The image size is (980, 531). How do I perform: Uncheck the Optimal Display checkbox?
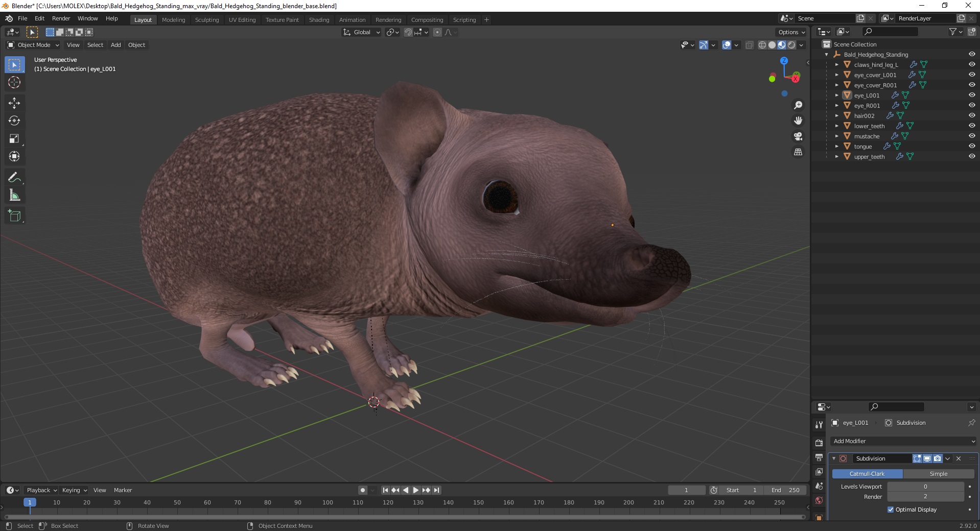pos(891,510)
